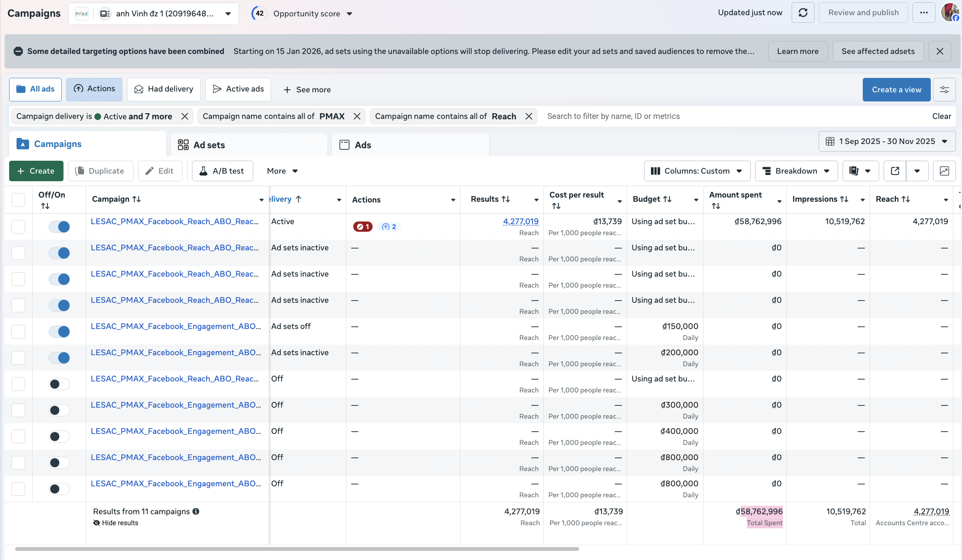The width and height of the screenshot is (962, 560).
Task: Switch to the Ad sets tab
Action: (209, 145)
